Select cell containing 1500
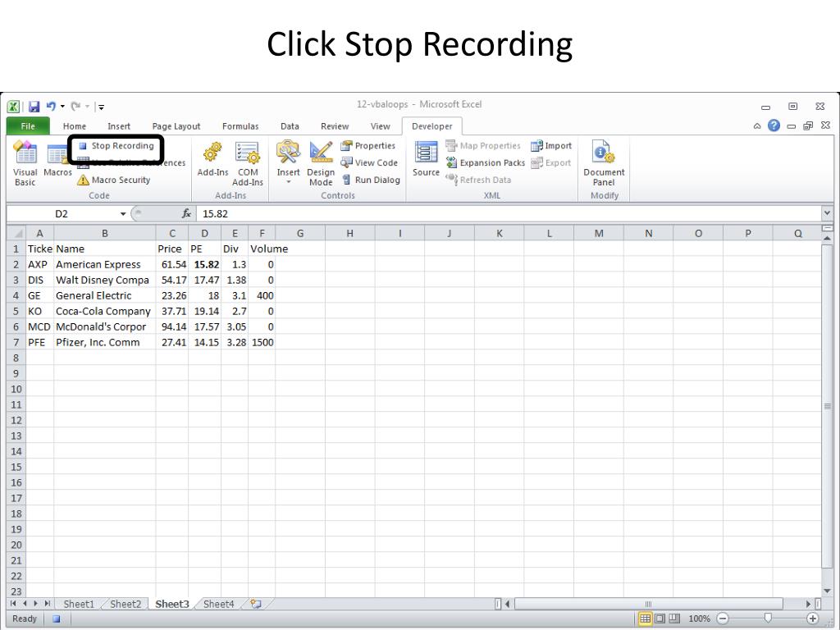This screenshot has height=630, width=840. tap(262, 342)
